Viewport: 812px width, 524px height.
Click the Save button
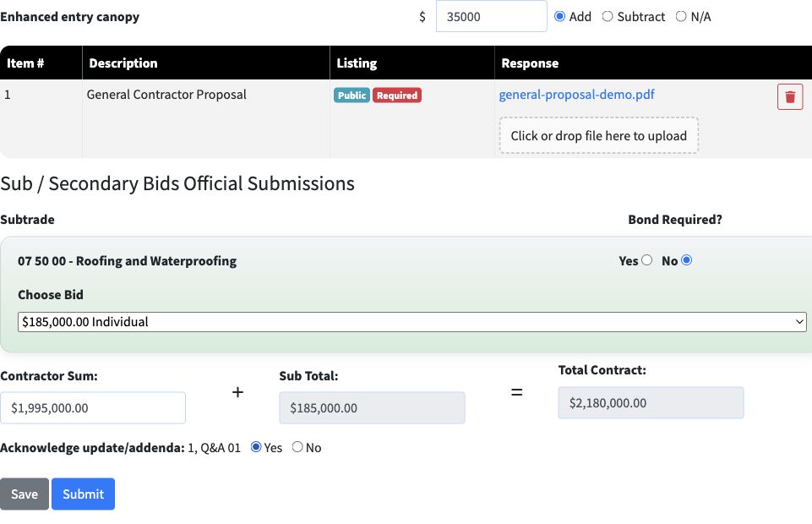click(25, 494)
